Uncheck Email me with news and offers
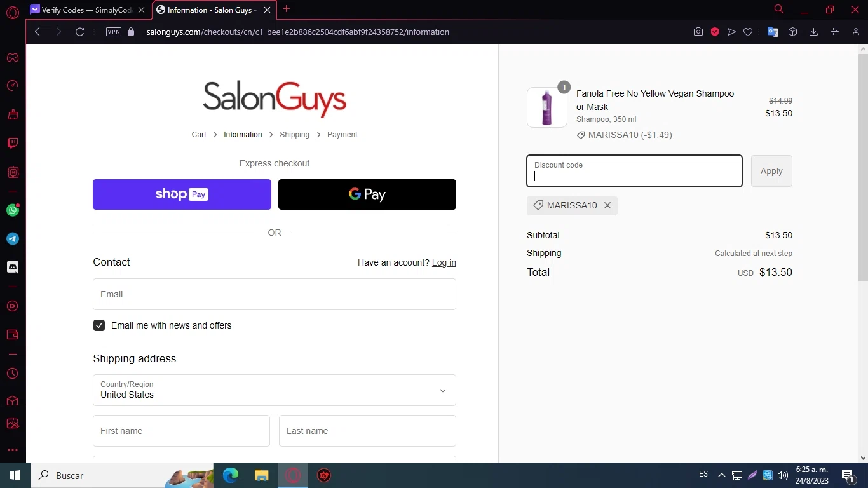The width and height of the screenshot is (868, 488). (99, 325)
